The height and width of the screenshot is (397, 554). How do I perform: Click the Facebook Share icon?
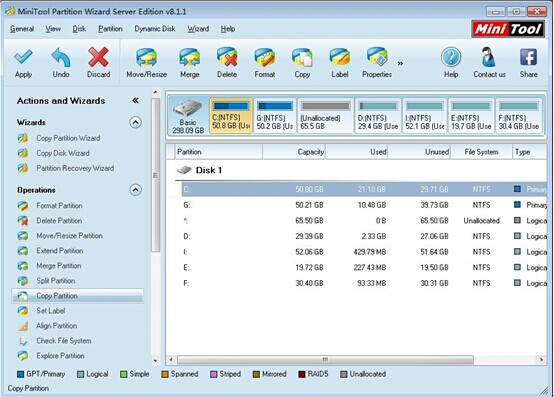(x=528, y=57)
